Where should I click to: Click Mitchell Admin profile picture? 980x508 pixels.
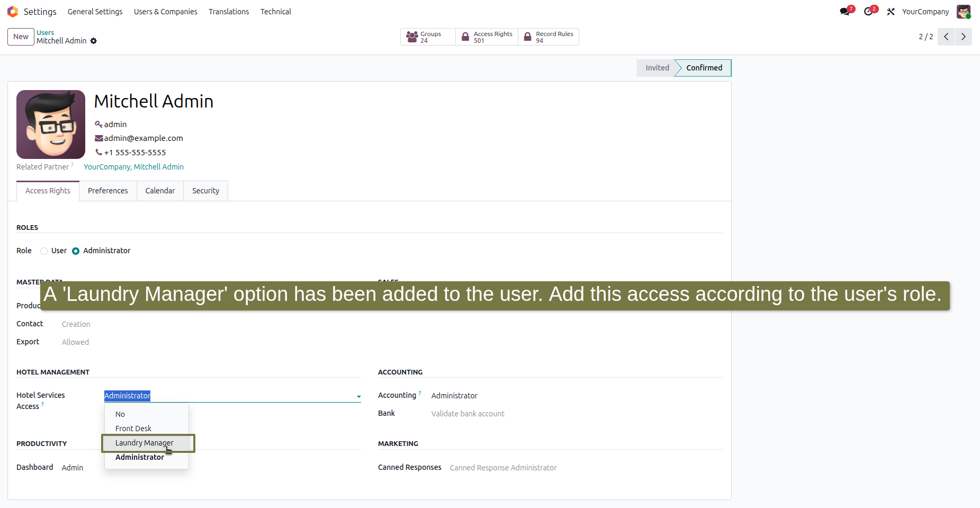51,124
